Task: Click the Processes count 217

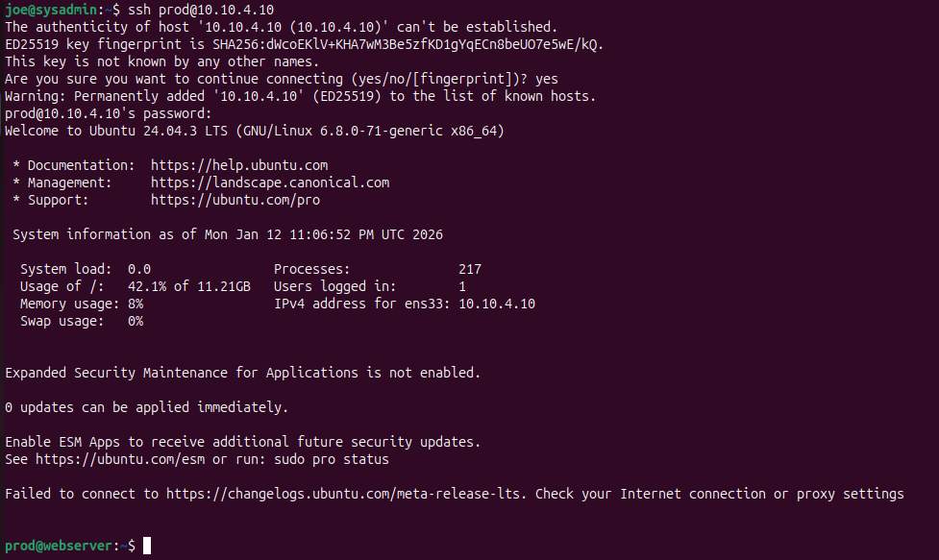Action: 470,269
